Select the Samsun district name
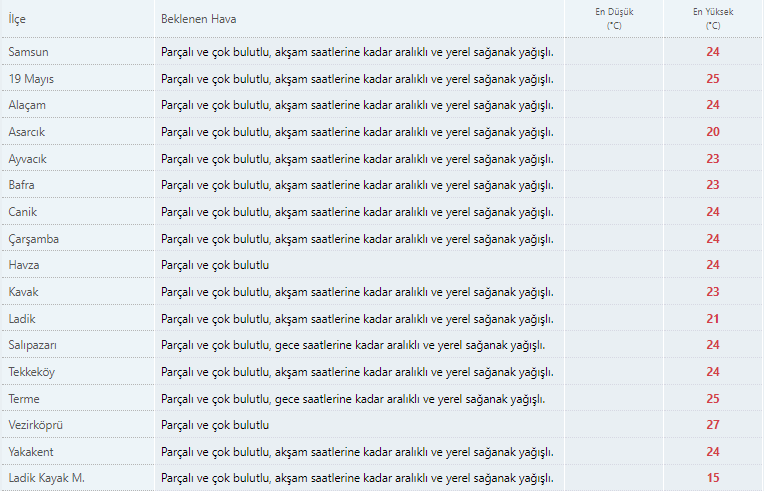 [28, 52]
